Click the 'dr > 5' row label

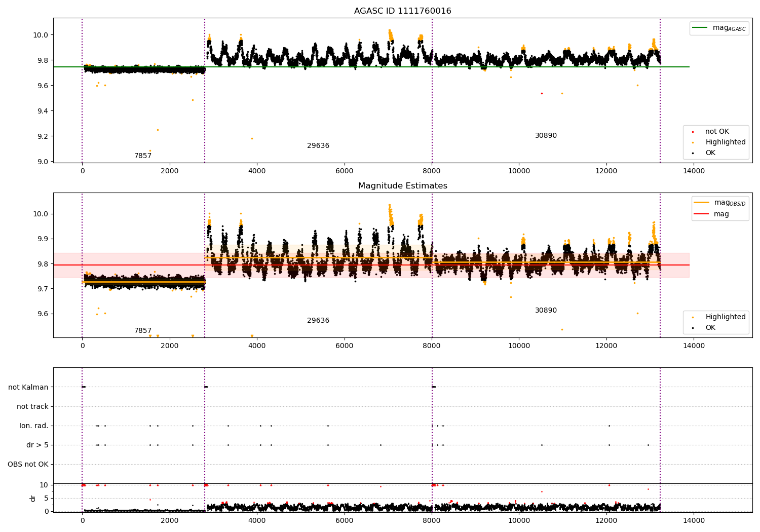[x=37, y=445]
